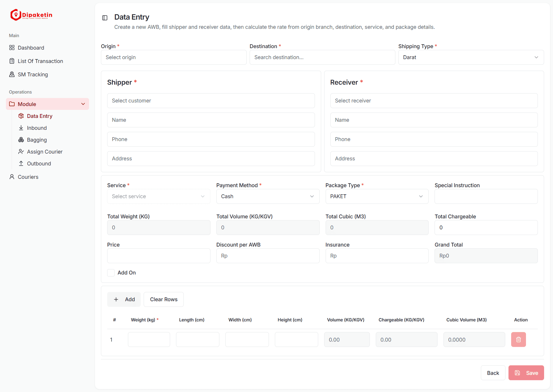The width and height of the screenshot is (553, 392).
Task: Open the Select service dropdown
Action: click(159, 196)
